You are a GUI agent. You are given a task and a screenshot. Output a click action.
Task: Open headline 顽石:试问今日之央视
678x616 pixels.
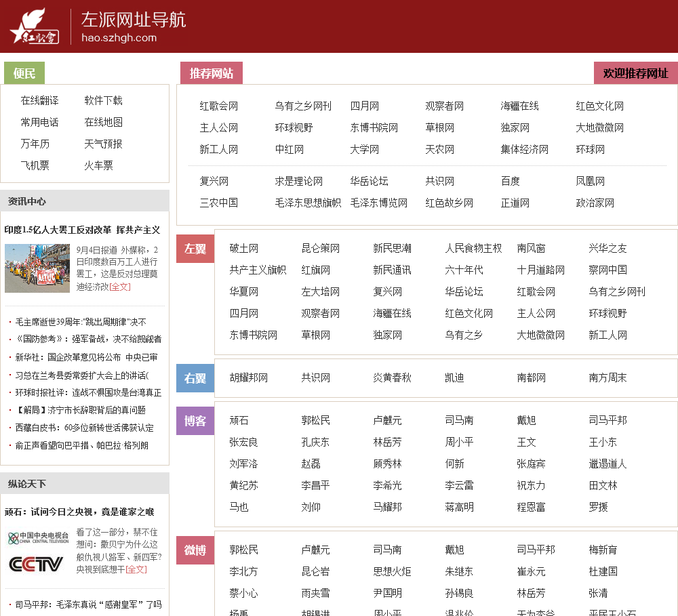tap(79, 512)
